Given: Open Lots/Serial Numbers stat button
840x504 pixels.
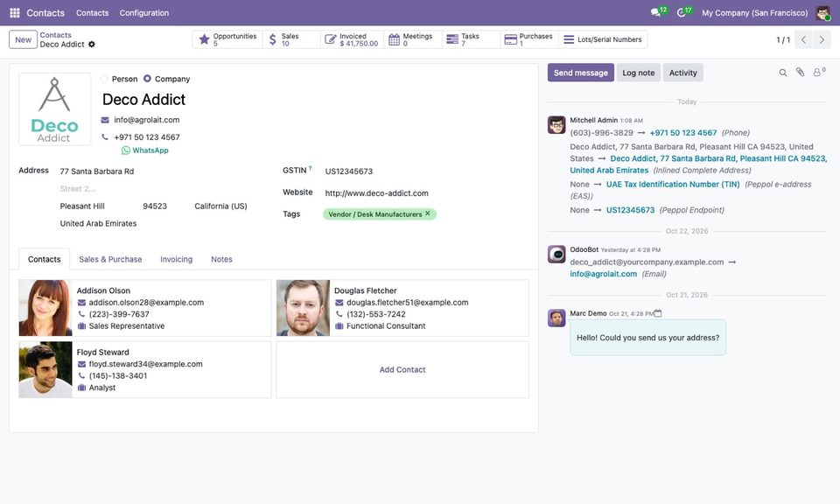Looking at the screenshot, I should coord(603,39).
